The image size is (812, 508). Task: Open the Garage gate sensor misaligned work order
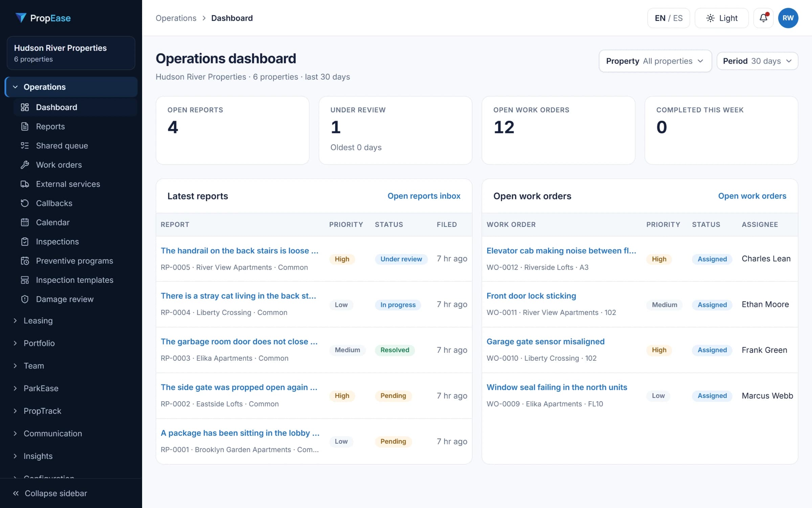545,341
